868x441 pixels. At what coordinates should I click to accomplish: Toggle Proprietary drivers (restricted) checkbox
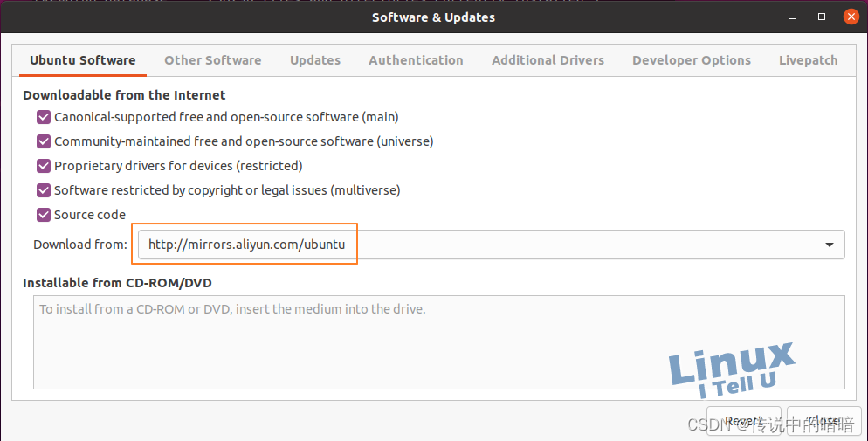coord(44,166)
